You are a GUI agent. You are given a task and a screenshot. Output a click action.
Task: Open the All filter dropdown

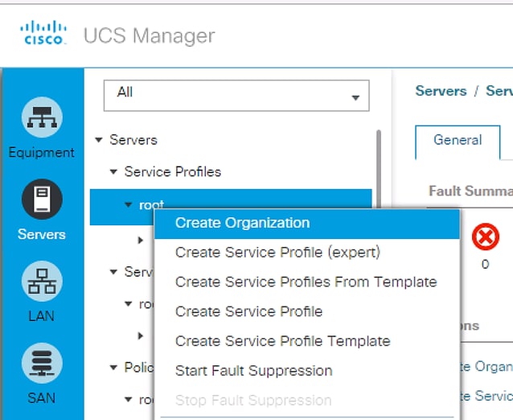pyautogui.click(x=236, y=96)
